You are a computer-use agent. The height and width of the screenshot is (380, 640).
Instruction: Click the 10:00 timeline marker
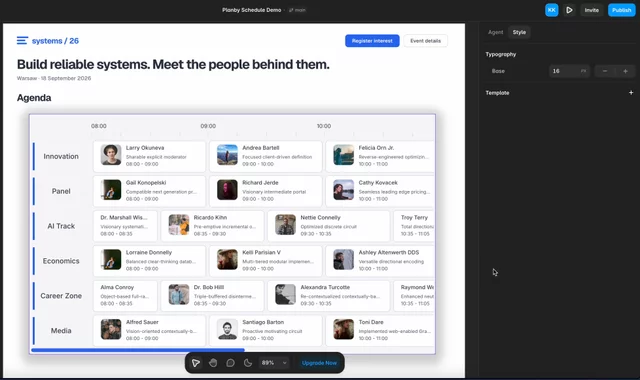[x=324, y=126]
